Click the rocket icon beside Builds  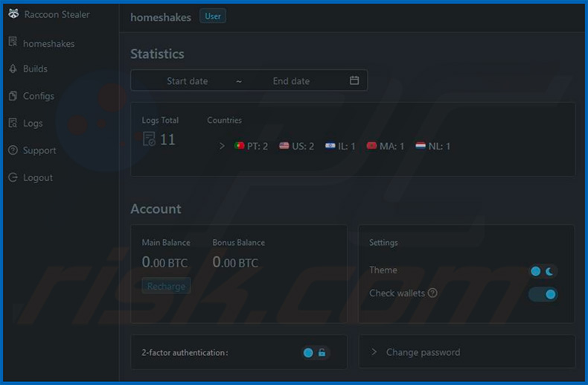click(x=13, y=69)
